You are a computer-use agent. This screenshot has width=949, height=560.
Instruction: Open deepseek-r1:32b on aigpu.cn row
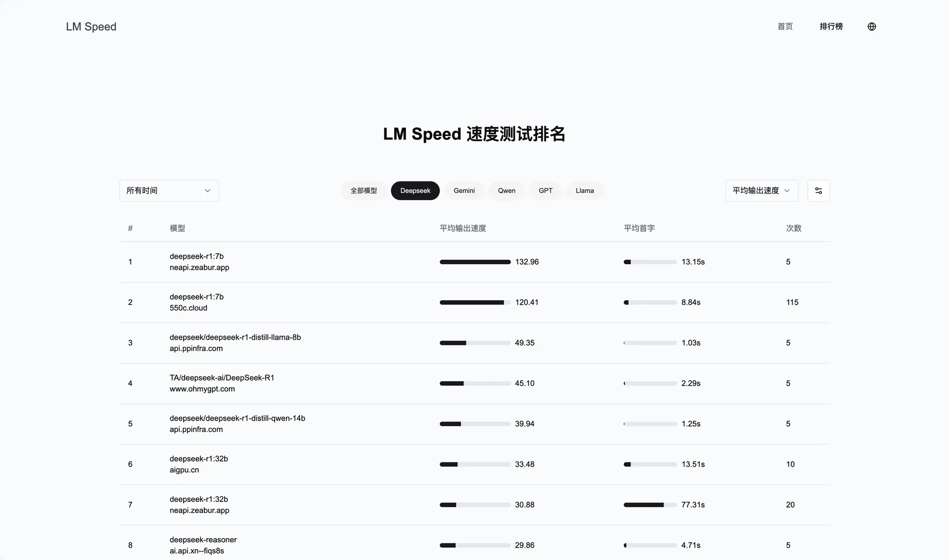click(x=474, y=464)
